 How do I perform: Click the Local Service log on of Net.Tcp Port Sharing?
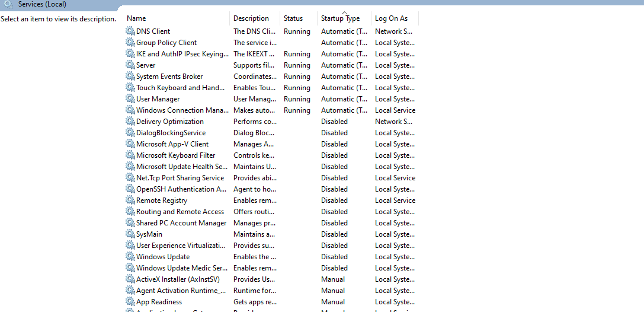[395, 177]
